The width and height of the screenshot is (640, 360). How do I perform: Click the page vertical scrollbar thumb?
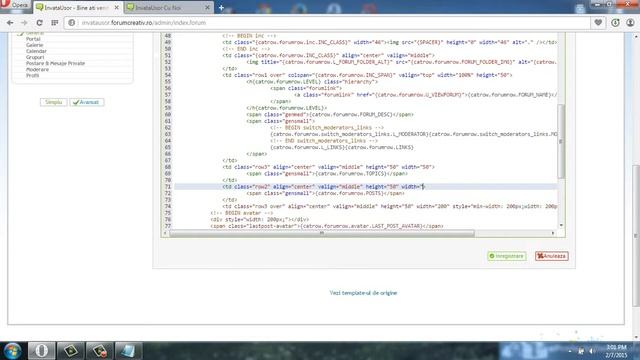coord(636,236)
